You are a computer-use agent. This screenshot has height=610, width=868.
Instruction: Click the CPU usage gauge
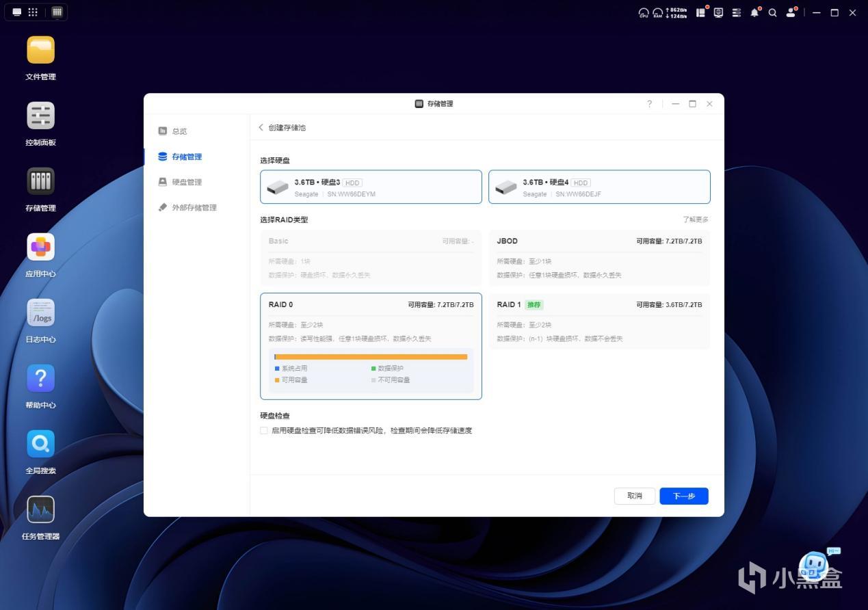pos(644,12)
